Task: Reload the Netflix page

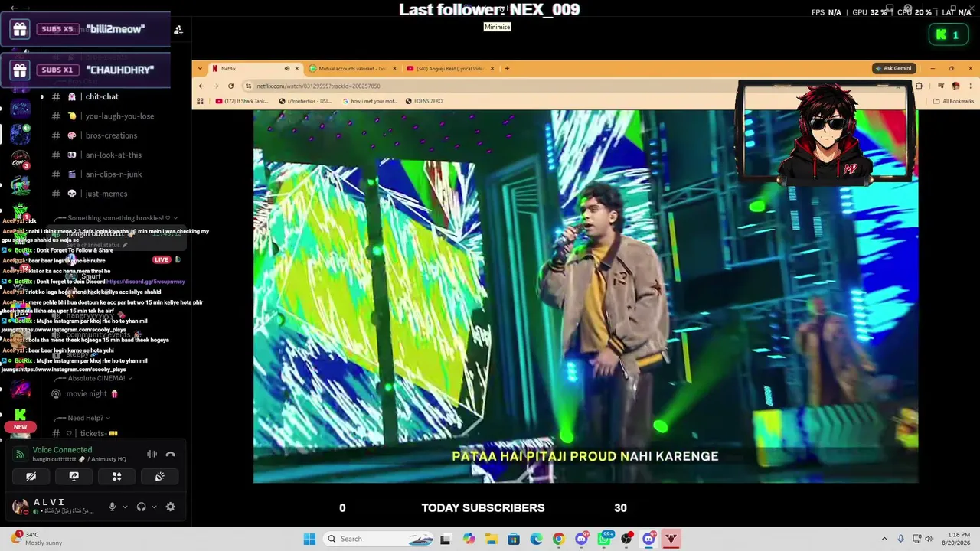Action: pos(230,86)
